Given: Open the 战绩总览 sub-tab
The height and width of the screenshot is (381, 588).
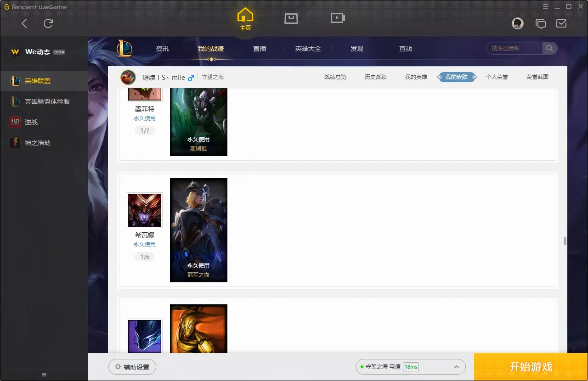Looking at the screenshot, I should [335, 77].
